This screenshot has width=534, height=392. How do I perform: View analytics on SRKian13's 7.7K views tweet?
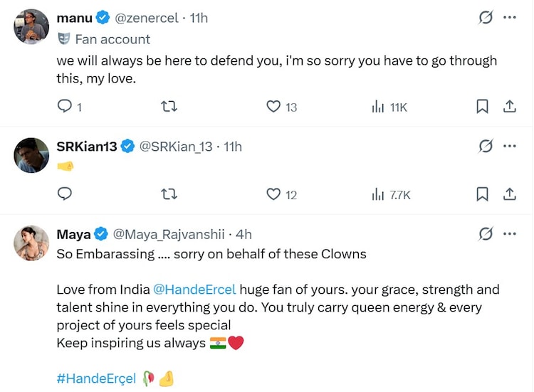pyautogui.click(x=378, y=194)
